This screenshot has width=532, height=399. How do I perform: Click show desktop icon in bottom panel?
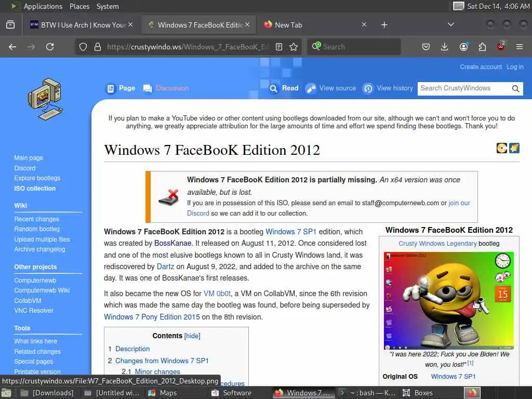coord(6,393)
